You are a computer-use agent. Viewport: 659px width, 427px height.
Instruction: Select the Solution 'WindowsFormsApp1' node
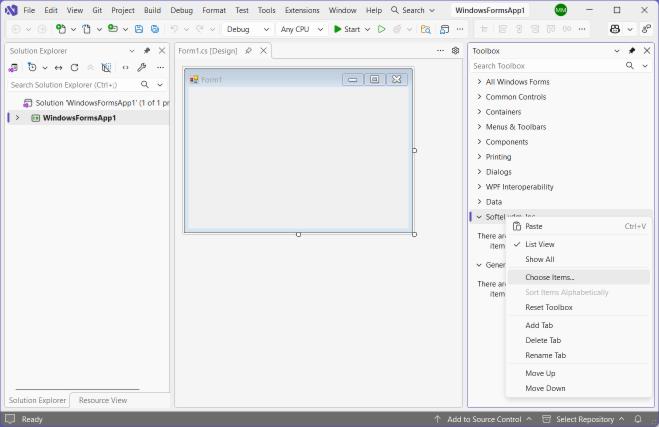tap(96, 103)
